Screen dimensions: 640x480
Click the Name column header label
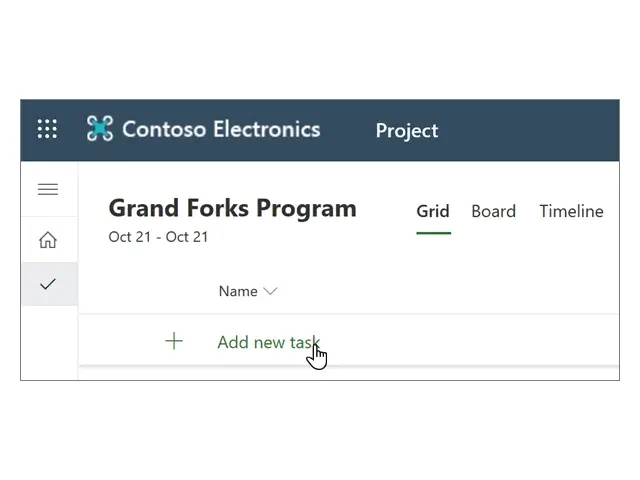pyautogui.click(x=238, y=291)
